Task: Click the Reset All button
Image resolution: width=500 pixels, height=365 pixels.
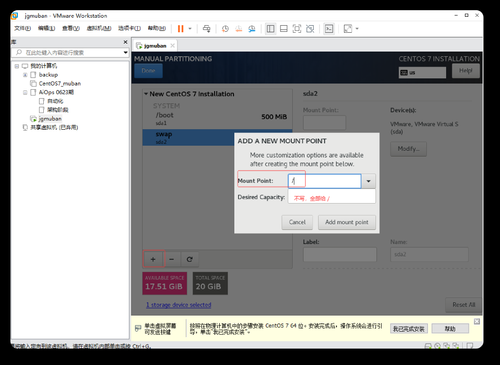Action: (x=463, y=305)
